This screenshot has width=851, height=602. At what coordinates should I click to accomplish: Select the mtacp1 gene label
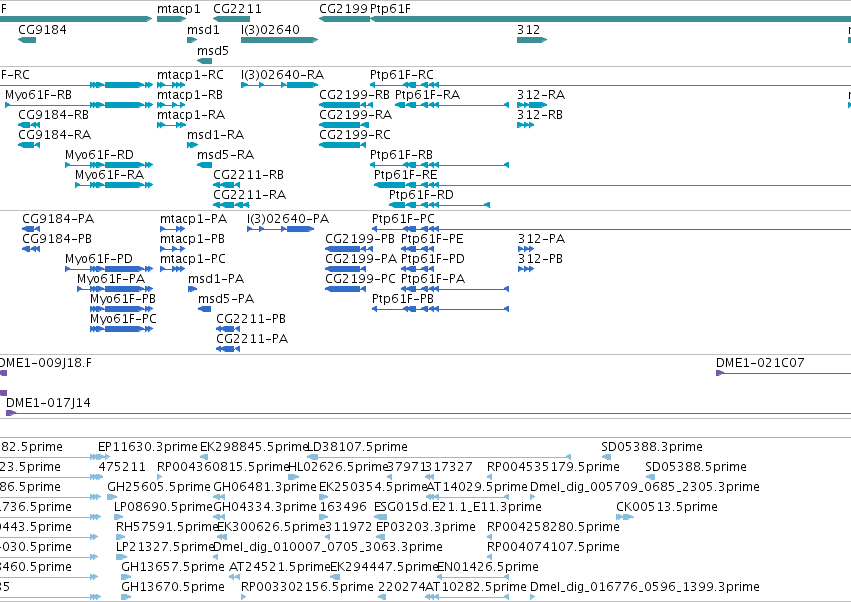[179, 9]
